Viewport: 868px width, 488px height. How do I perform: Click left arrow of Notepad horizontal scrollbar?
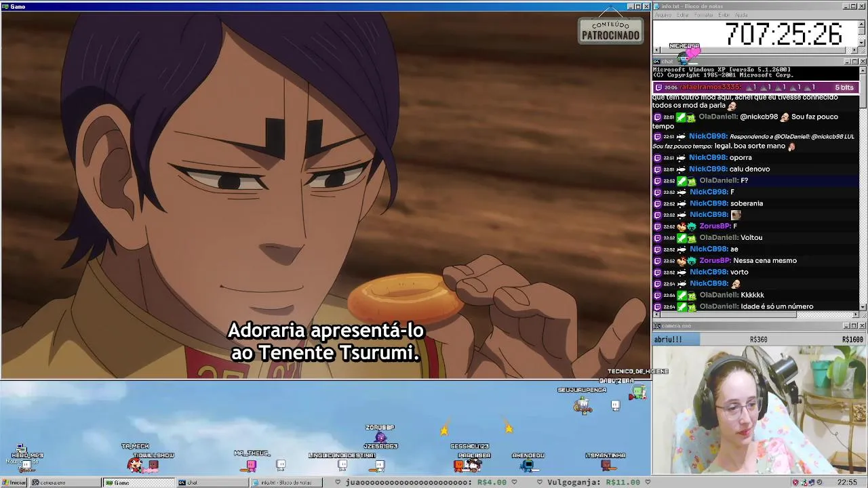656,51
